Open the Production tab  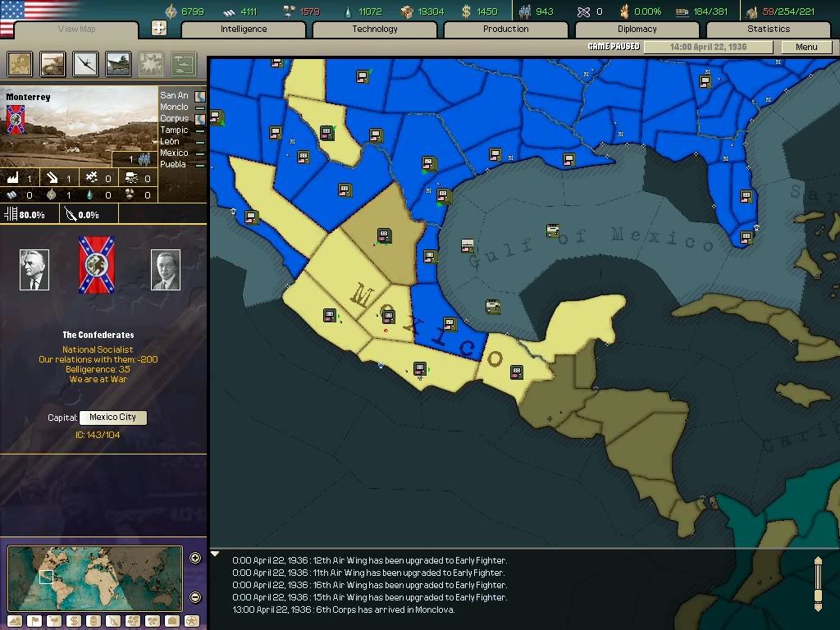tap(505, 29)
